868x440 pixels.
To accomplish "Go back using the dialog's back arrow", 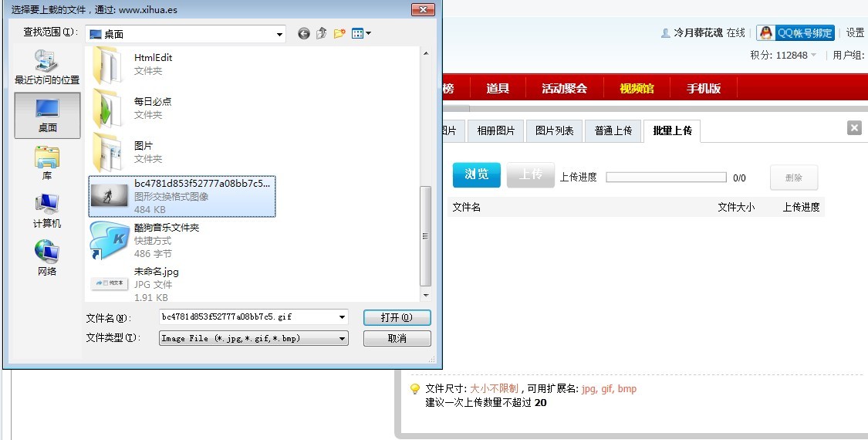I will click(303, 34).
